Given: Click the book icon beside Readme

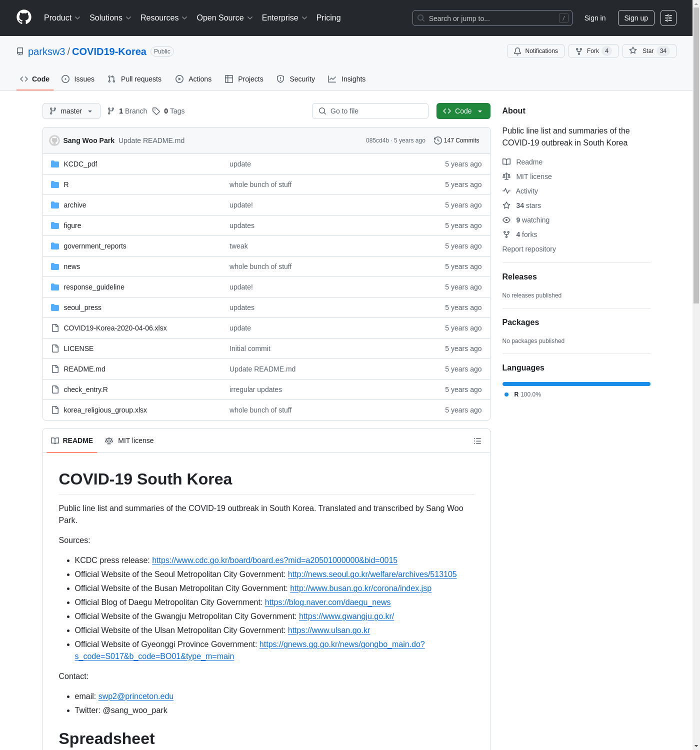Looking at the screenshot, I should pyautogui.click(x=506, y=162).
